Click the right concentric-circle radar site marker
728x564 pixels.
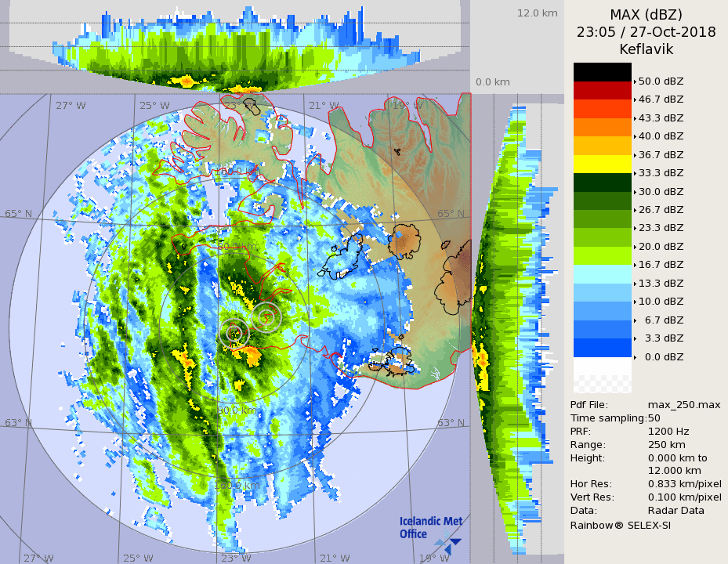click(x=266, y=316)
